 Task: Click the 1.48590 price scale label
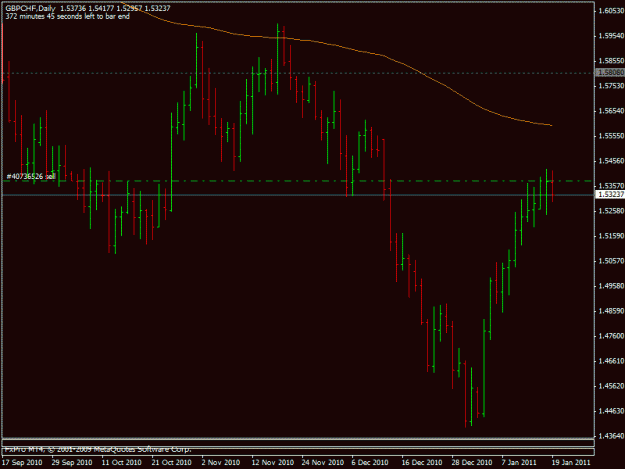[x=611, y=311]
